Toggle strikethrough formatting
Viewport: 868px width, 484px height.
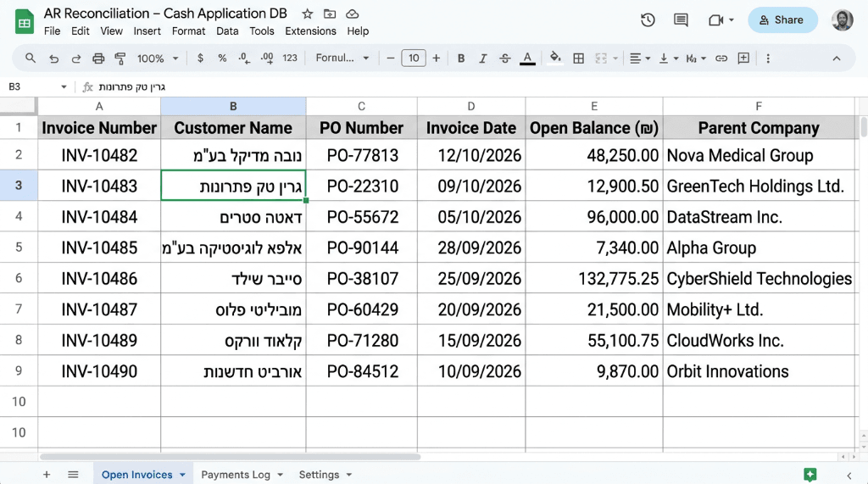[505, 58]
